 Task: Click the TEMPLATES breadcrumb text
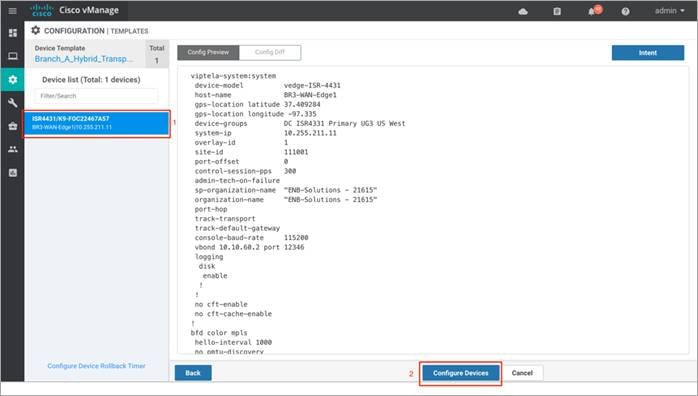[x=129, y=31]
